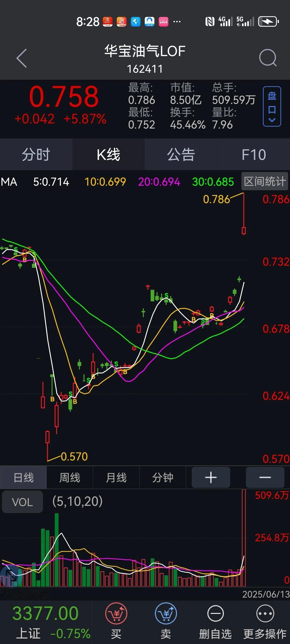Tap the 换手 value 45.46%
This screenshot has width=290, height=644.
(x=188, y=125)
